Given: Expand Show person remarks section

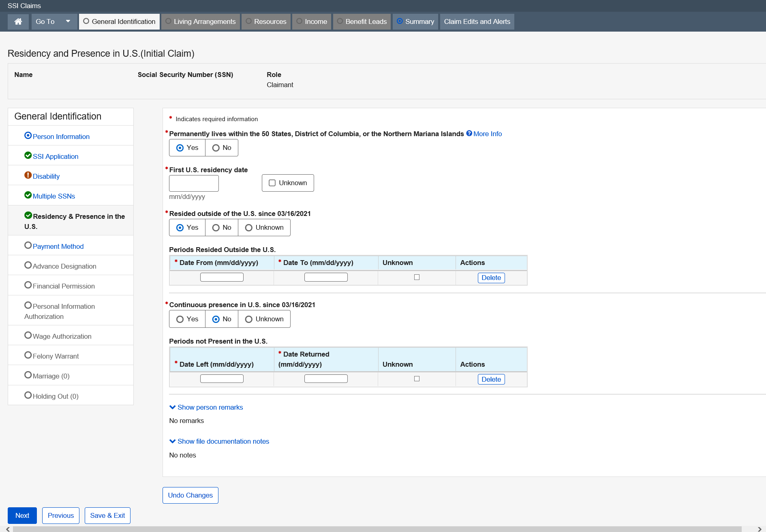Looking at the screenshot, I should coord(206,407).
